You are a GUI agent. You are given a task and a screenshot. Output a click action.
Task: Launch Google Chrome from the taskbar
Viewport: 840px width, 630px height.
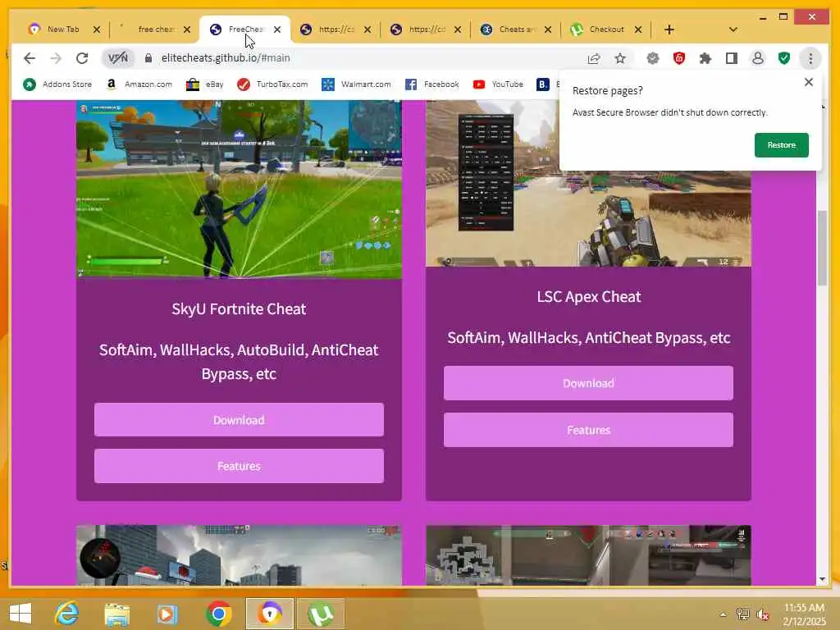pos(218,614)
